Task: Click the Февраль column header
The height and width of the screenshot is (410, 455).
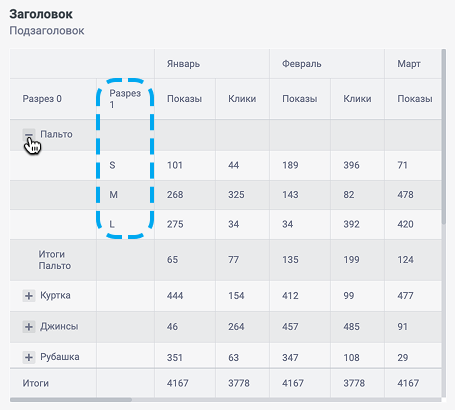Action: [302, 64]
